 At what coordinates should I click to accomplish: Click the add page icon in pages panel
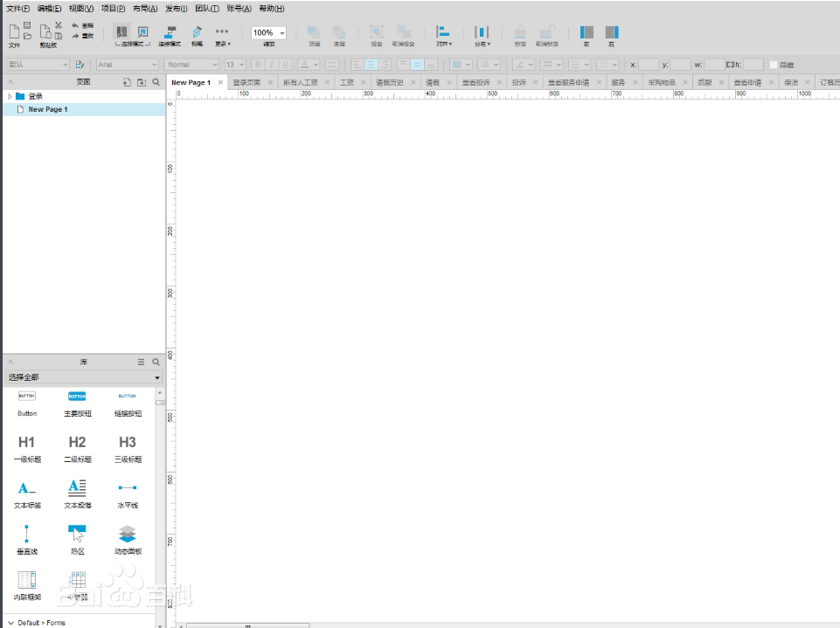(x=127, y=82)
